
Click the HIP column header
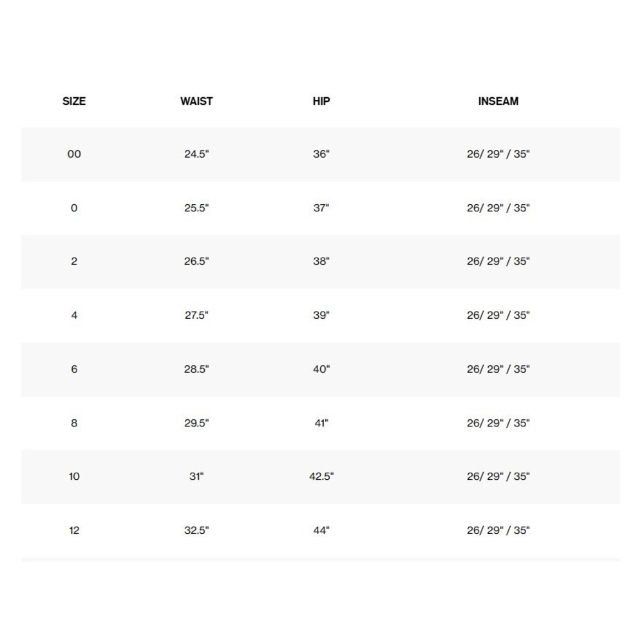point(321,101)
